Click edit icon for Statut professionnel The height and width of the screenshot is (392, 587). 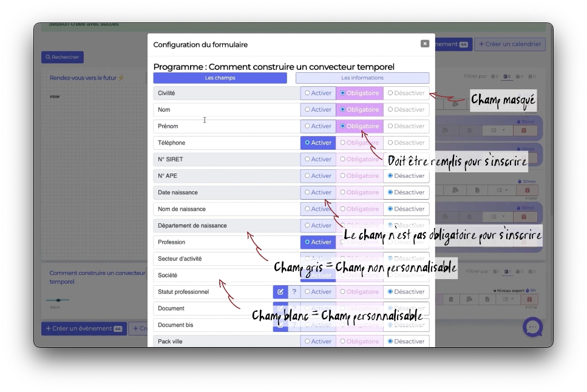point(280,292)
